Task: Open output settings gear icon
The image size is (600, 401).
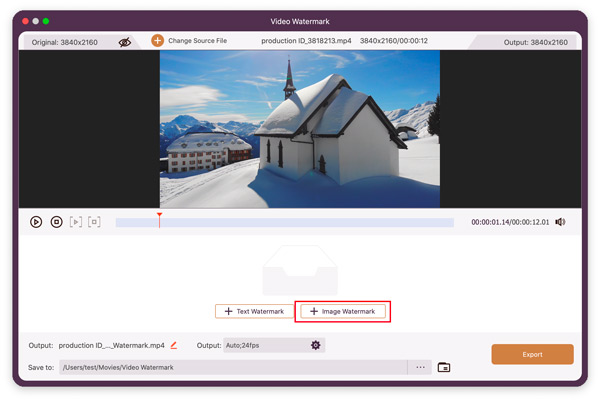Action: tap(315, 345)
